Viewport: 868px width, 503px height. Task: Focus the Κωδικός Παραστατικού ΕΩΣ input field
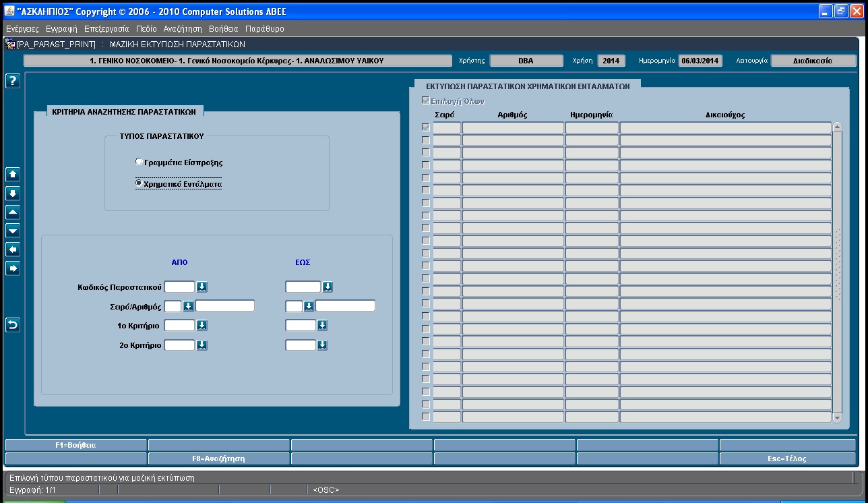(x=303, y=287)
